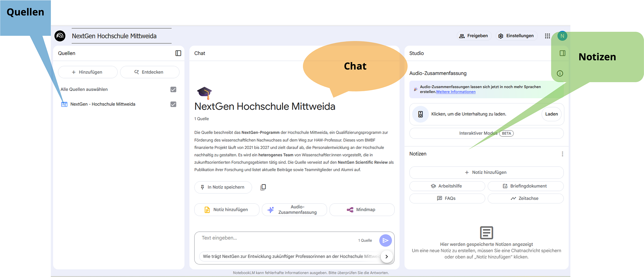Viewport: 644px width, 277px height.
Task: Click the Audio-Zusammenfassung section heading
Action: (x=438, y=73)
